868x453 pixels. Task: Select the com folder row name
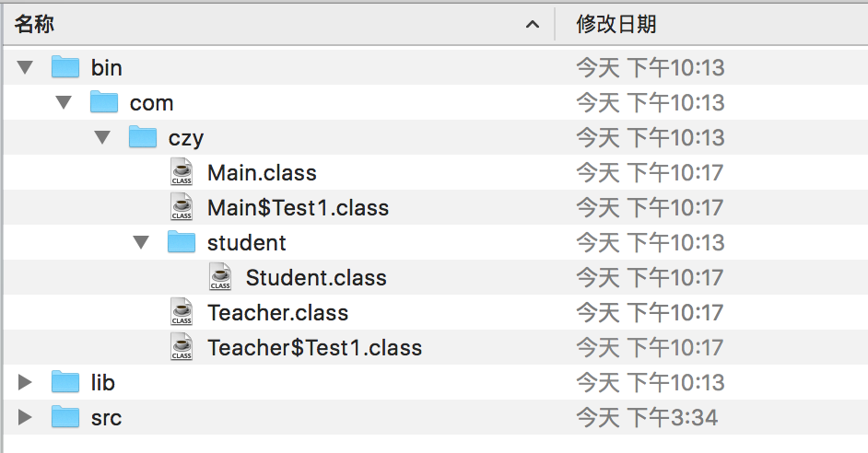click(x=152, y=103)
